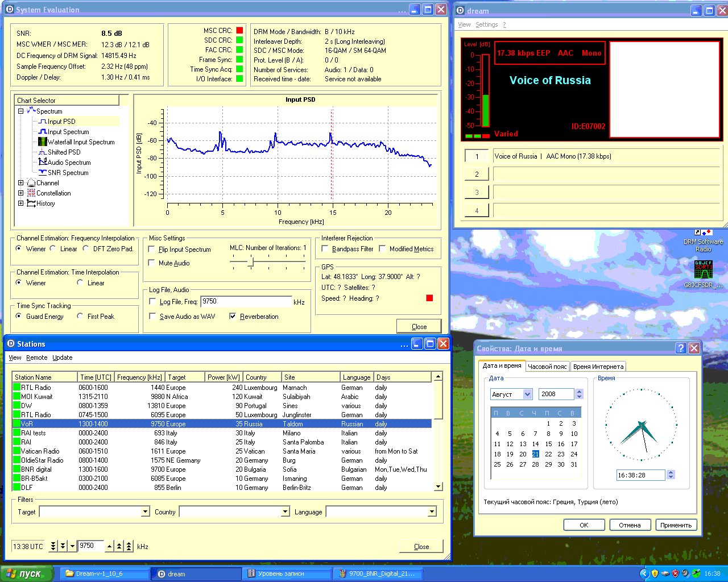Click the Channel group icon
The image size is (728, 582).
click(x=31, y=183)
